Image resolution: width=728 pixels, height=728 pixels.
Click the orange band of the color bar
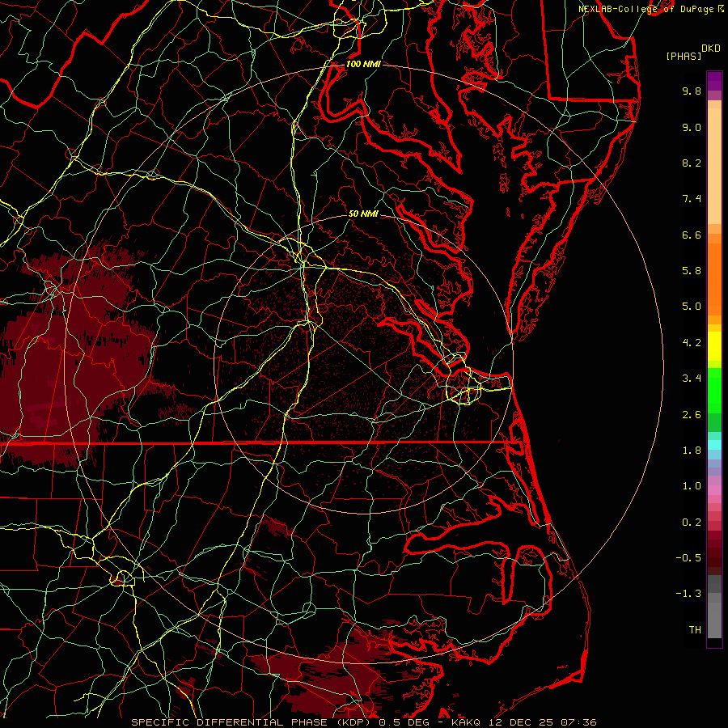click(714, 280)
